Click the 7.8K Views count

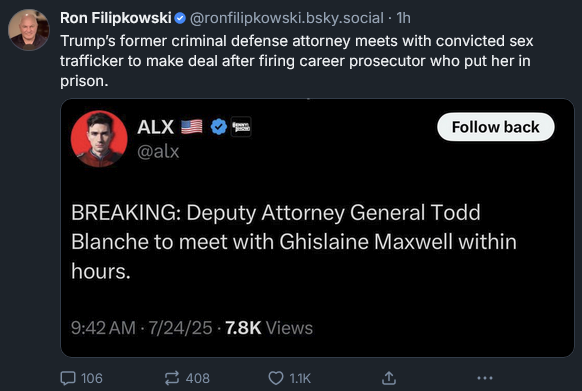(x=269, y=328)
